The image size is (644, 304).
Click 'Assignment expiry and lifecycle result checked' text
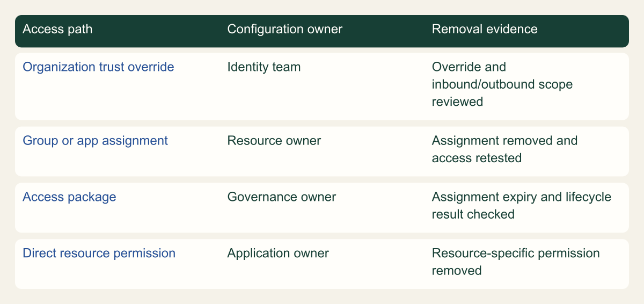tap(522, 206)
